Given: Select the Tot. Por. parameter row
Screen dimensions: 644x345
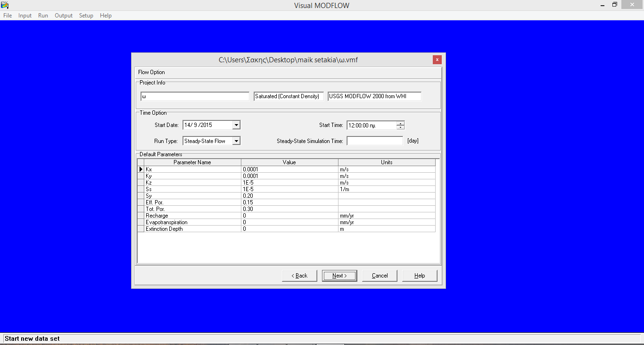Looking at the screenshot, I should (x=286, y=209).
